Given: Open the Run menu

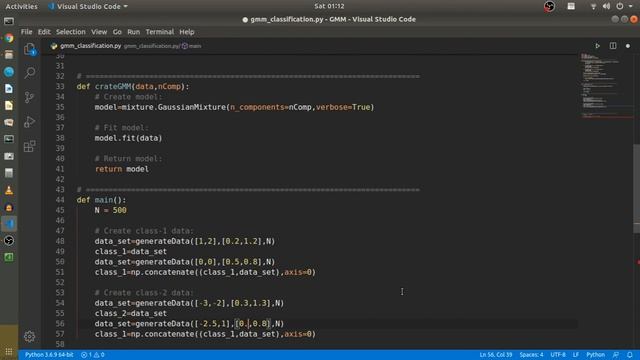Looking at the screenshot, I should pos(133,32).
